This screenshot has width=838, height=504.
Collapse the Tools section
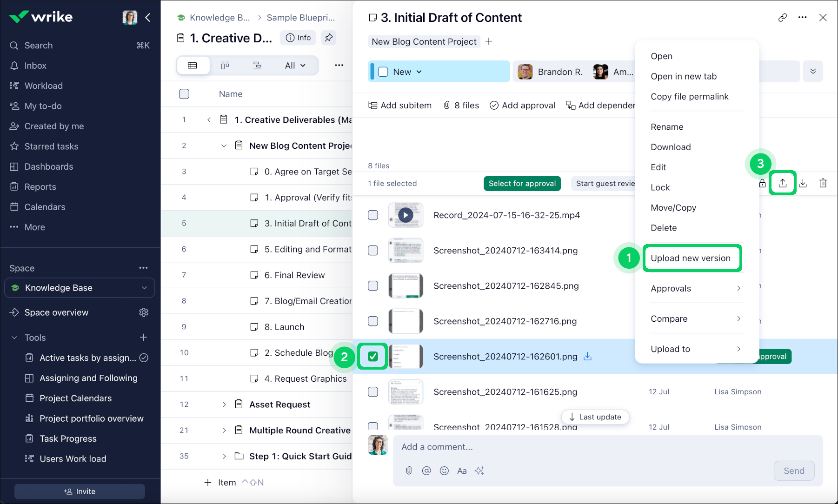pos(14,338)
